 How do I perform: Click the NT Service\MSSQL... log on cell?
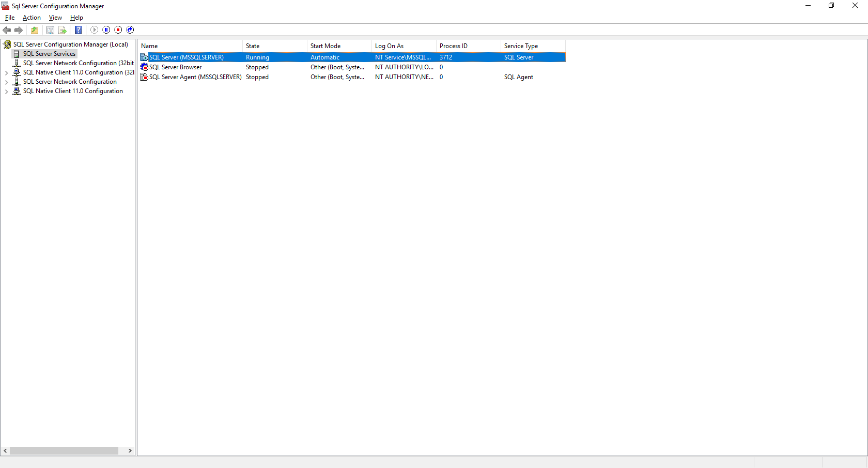(403, 57)
